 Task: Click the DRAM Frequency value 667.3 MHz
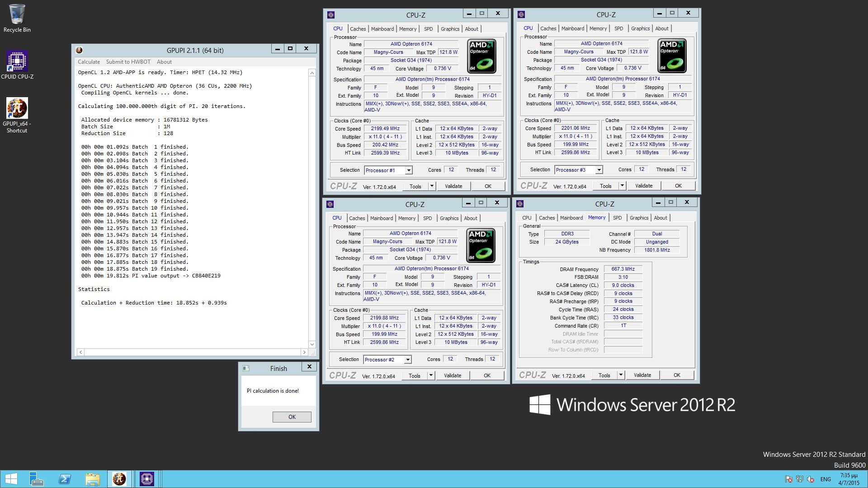(x=623, y=269)
